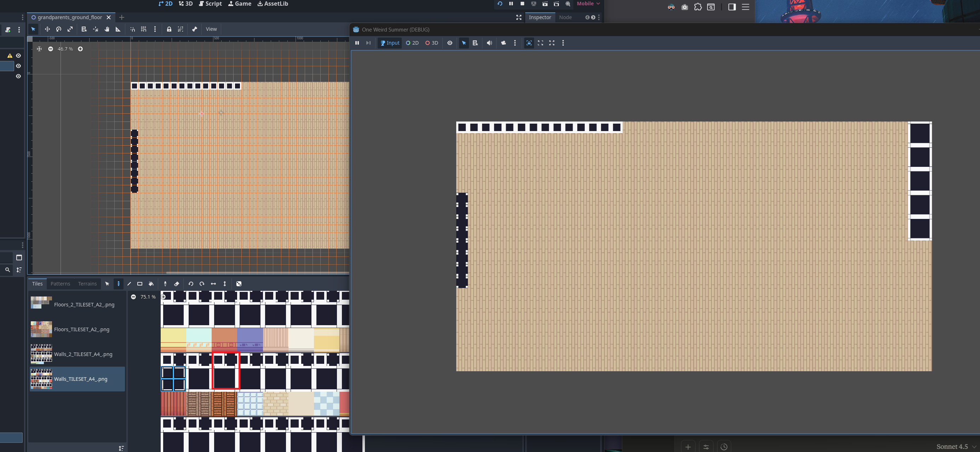Viewport: 980px width, 452px height.
Task: Switch to the Terrains tab
Action: [x=87, y=284]
